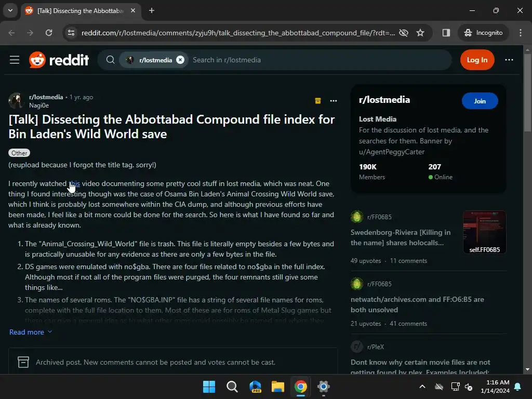
Task: Launch Microsoft Edge PRE from taskbar
Action: tap(255, 387)
